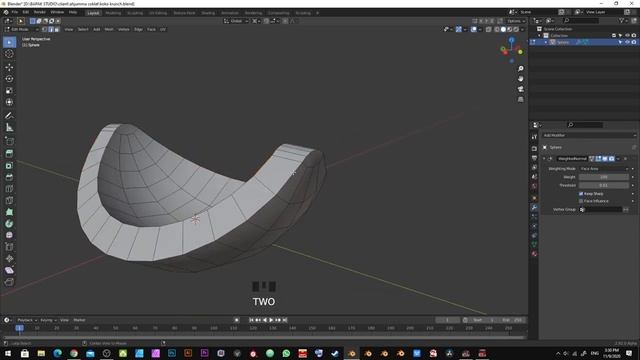This screenshot has height=360, width=640.
Task: Open the Add Modifier dropdown
Action: (589, 135)
